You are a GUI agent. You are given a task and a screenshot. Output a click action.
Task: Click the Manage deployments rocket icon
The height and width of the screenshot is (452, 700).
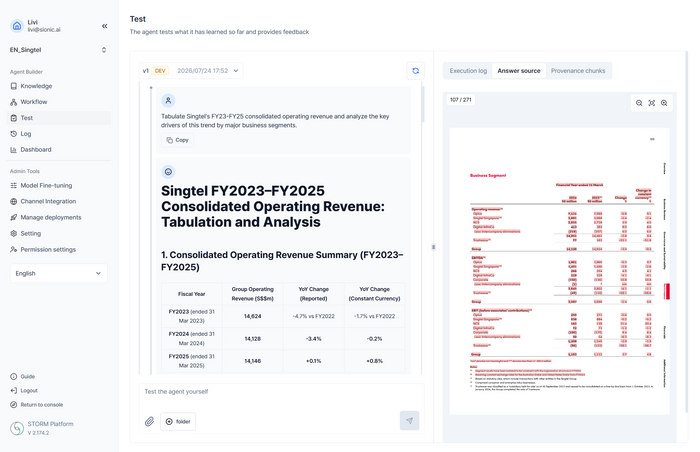[x=13, y=218]
